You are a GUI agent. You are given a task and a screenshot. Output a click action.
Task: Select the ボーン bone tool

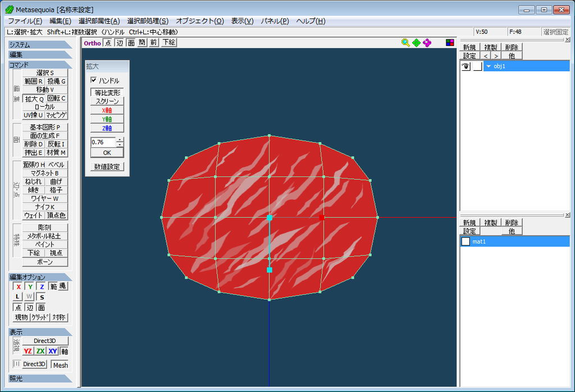pos(45,262)
